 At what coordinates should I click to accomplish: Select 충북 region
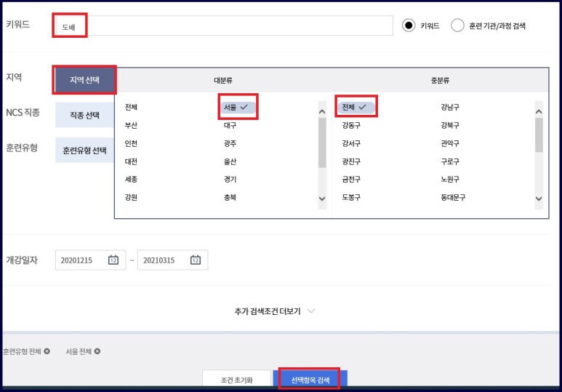click(x=230, y=197)
